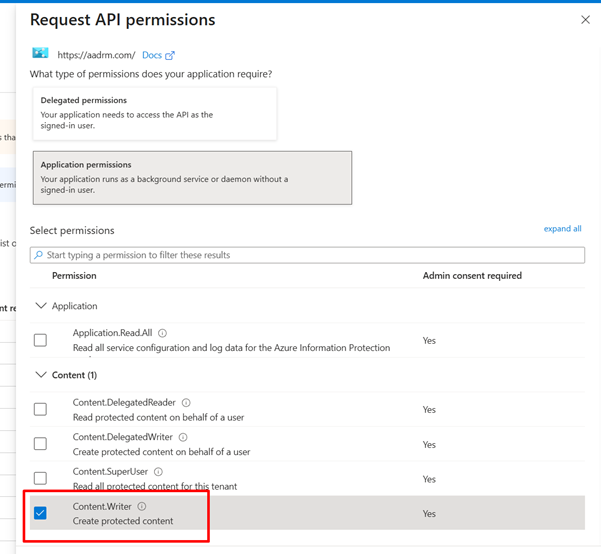
Task: Click the Azure Rights Management API icon
Action: pyautogui.click(x=40, y=54)
